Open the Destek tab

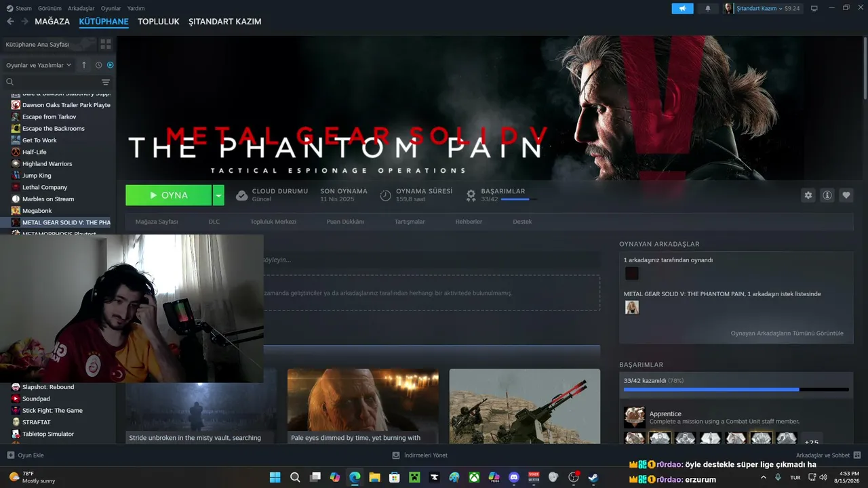(x=522, y=222)
